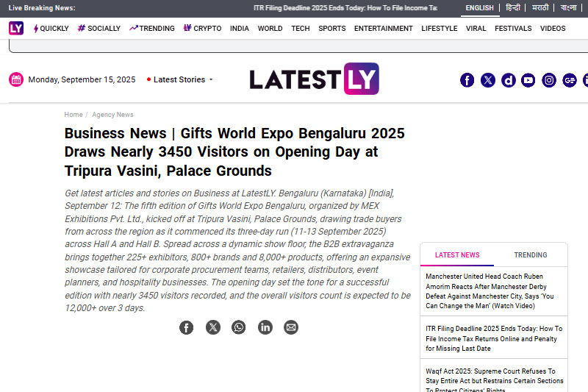The width and height of the screenshot is (588, 392).
Task: Share article on Facebook below the summary
Action: coord(187,327)
